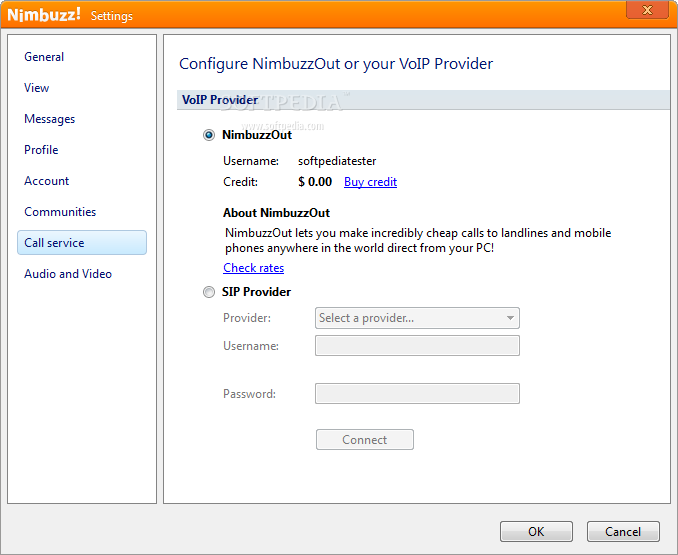Open the Profile settings page

pyautogui.click(x=41, y=150)
